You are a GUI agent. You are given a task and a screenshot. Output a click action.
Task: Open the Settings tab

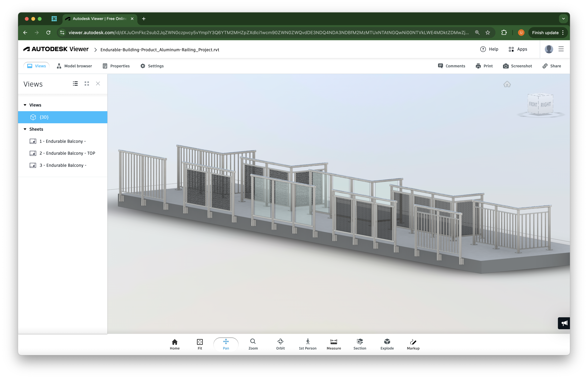tap(152, 66)
